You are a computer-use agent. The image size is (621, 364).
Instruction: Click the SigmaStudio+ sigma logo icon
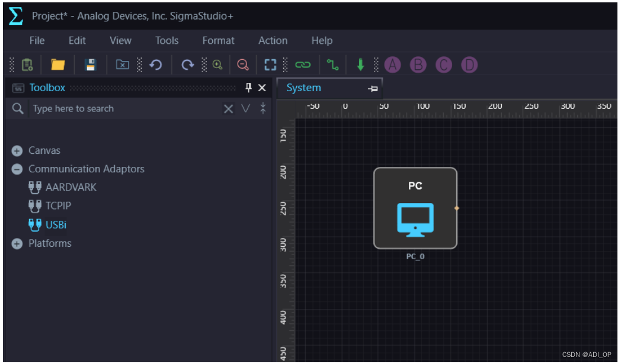pyautogui.click(x=16, y=16)
